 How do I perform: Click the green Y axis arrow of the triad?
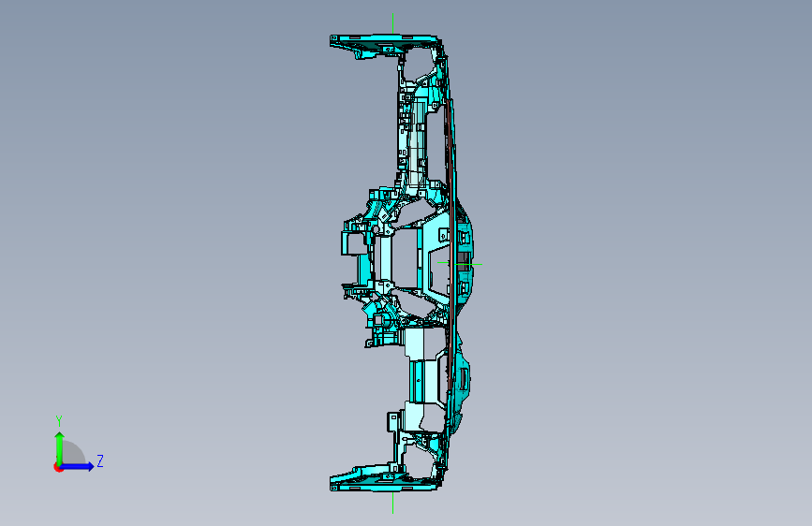click(x=60, y=448)
